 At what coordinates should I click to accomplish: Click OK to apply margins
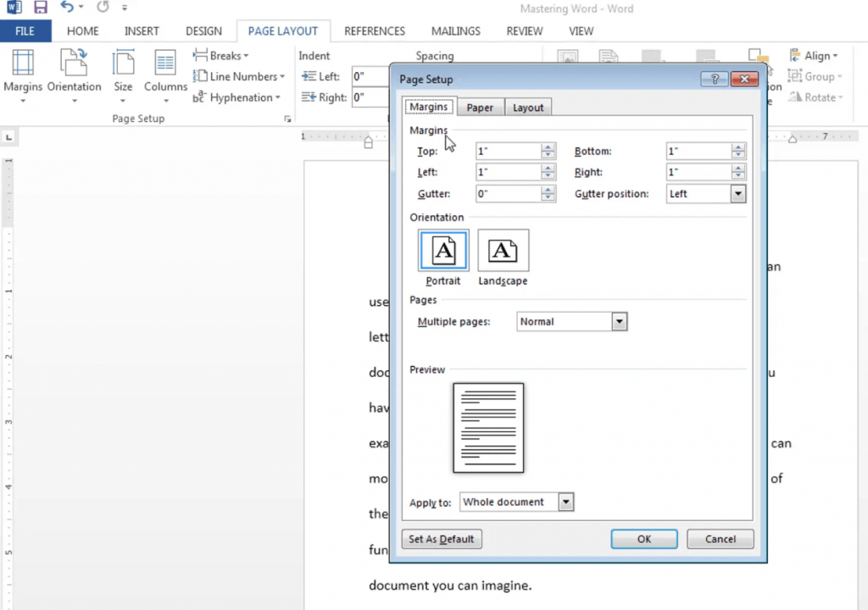point(643,539)
